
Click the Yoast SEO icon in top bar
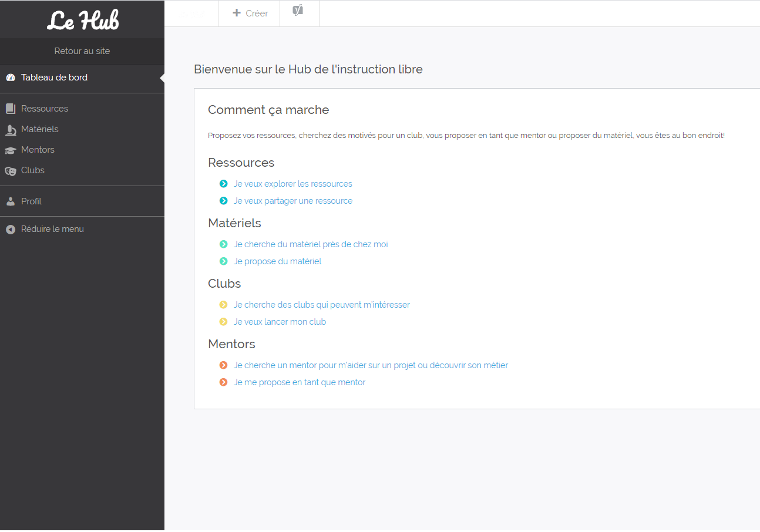pyautogui.click(x=298, y=11)
